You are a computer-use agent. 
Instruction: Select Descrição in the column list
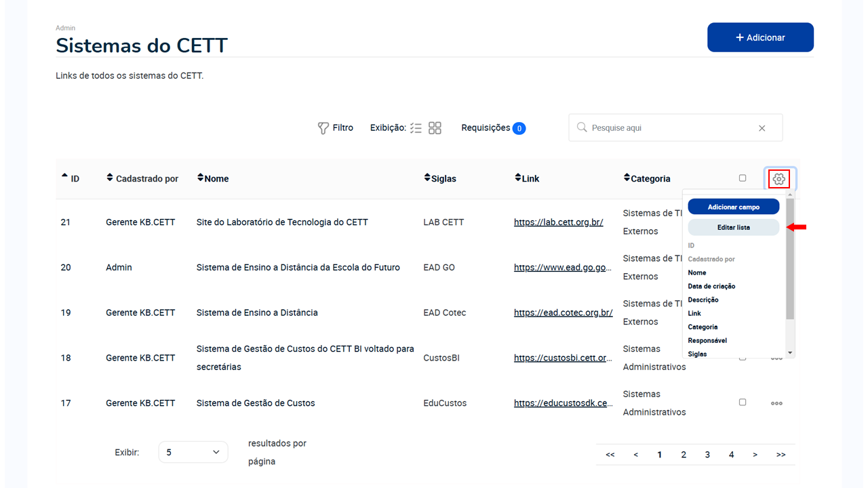pos(703,300)
